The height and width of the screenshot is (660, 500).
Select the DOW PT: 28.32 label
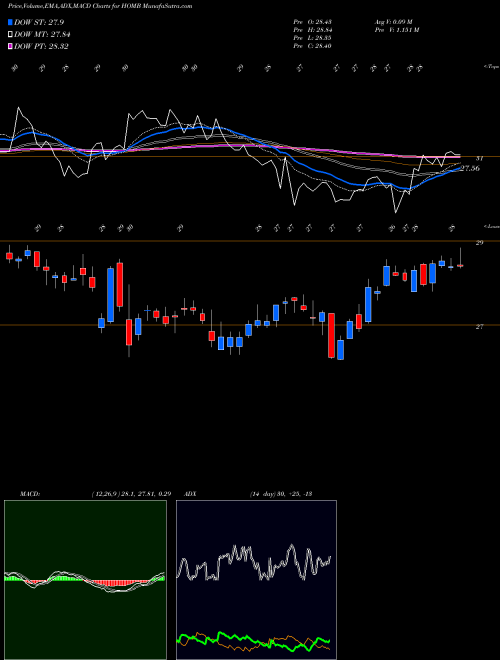(x=41, y=46)
